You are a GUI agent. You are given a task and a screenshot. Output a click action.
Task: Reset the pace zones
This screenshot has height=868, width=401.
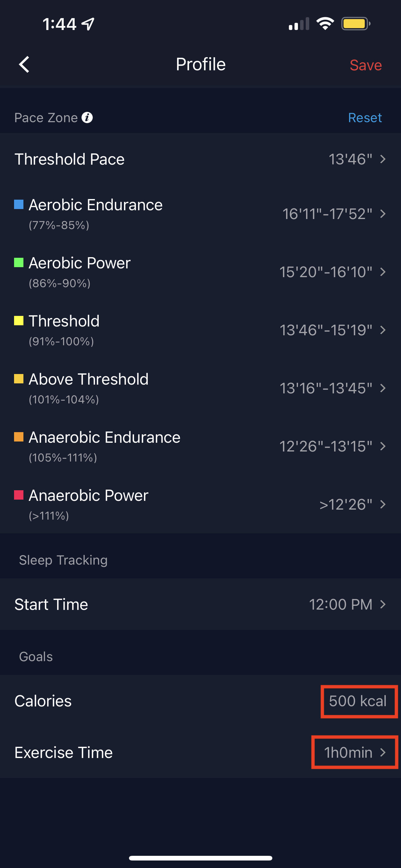click(x=365, y=117)
